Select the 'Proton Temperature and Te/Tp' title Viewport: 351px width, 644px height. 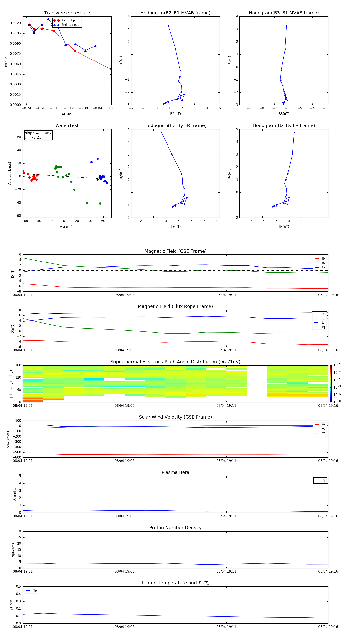click(x=175, y=583)
